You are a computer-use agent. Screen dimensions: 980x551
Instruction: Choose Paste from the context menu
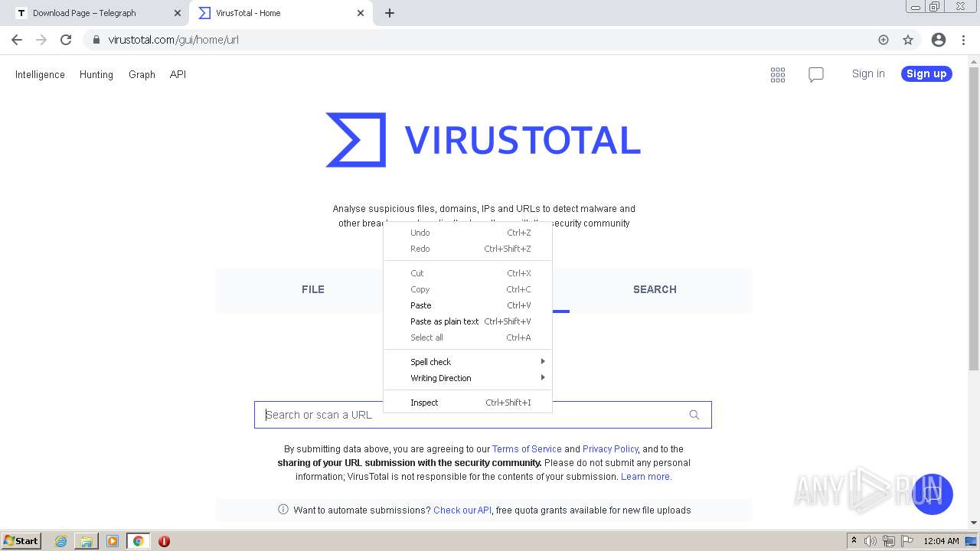coord(468,305)
